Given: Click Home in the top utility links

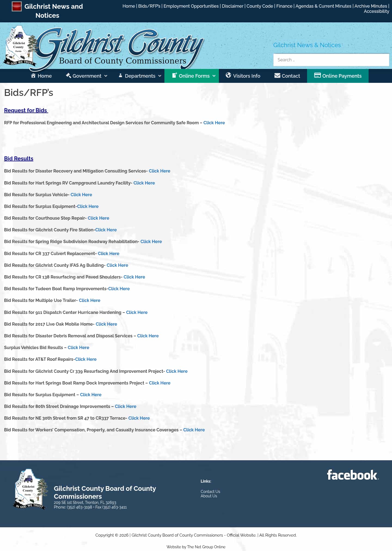Looking at the screenshot, I should [x=129, y=6].
